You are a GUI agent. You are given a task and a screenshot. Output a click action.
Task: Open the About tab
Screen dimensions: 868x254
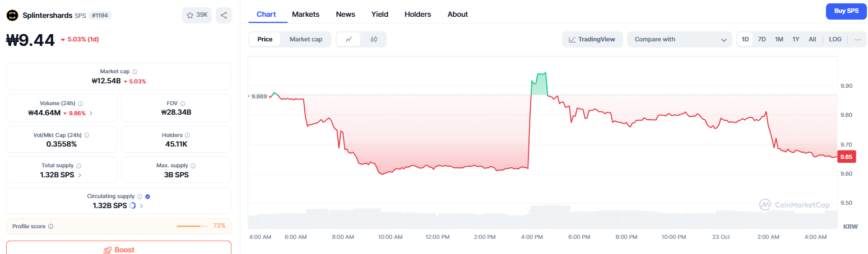click(x=458, y=14)
